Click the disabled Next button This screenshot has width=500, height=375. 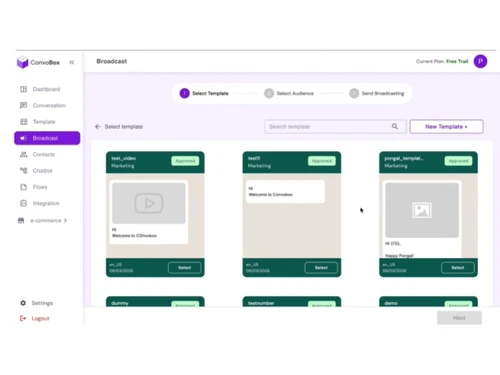click(x=459, y=318)
